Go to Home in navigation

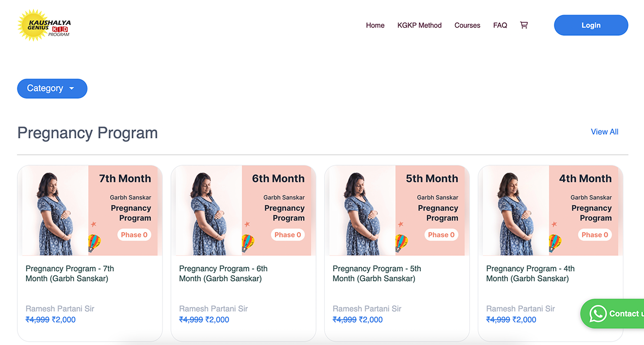pyautogui.click(x=375, y=25)
